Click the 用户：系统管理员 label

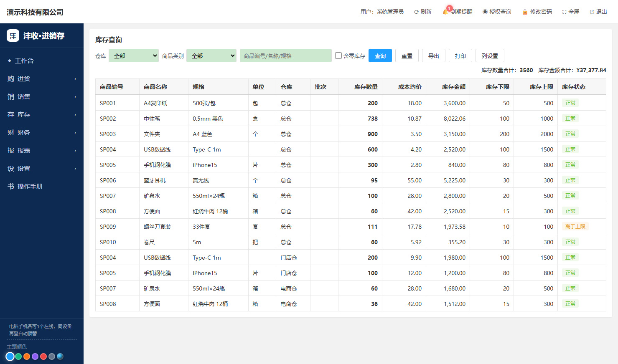click(382, 12)
